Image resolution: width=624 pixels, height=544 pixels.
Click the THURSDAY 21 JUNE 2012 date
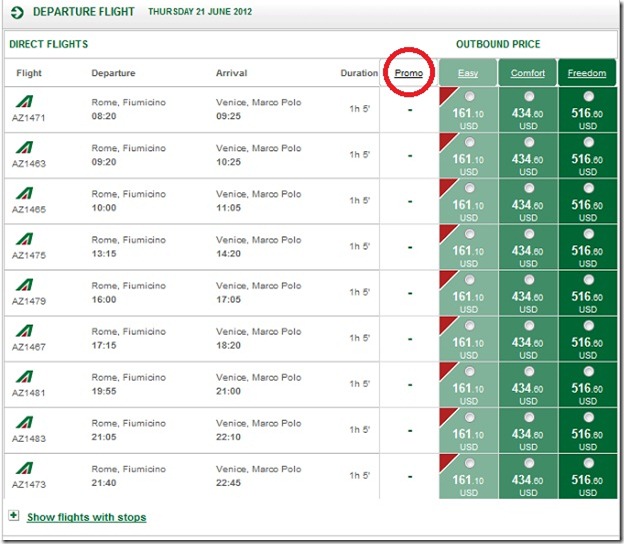(200, 12)
